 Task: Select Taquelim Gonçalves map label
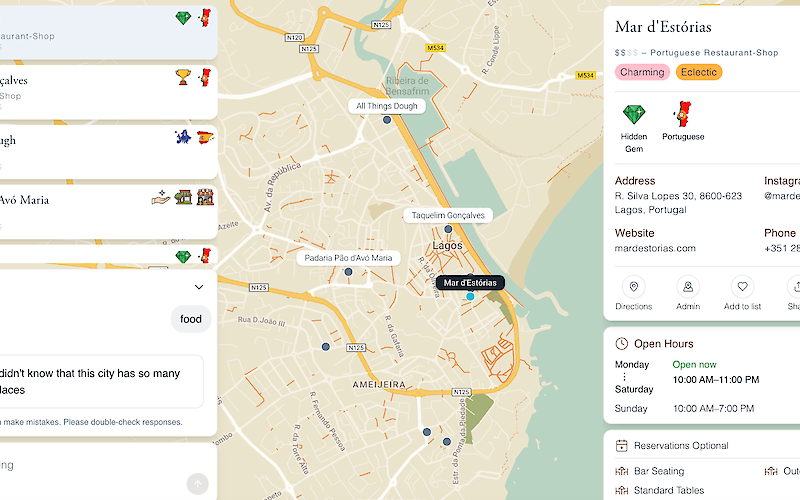click(x=448, y=215)
